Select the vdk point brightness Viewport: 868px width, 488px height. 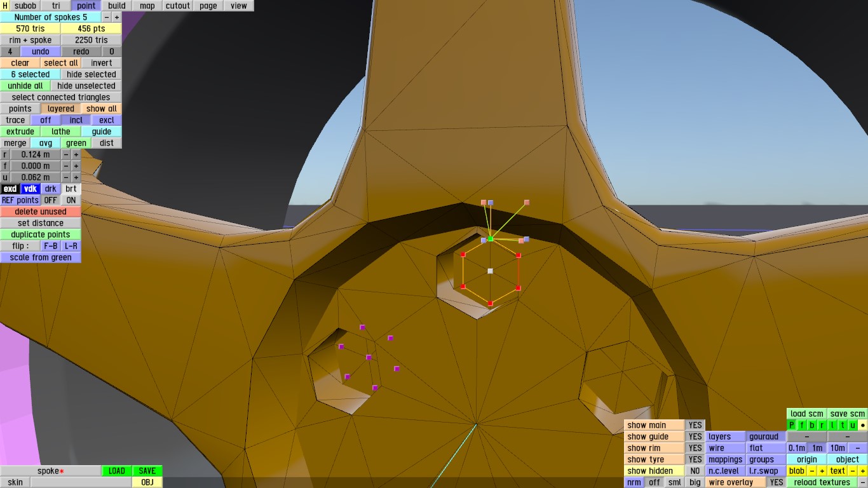(31, 189)
